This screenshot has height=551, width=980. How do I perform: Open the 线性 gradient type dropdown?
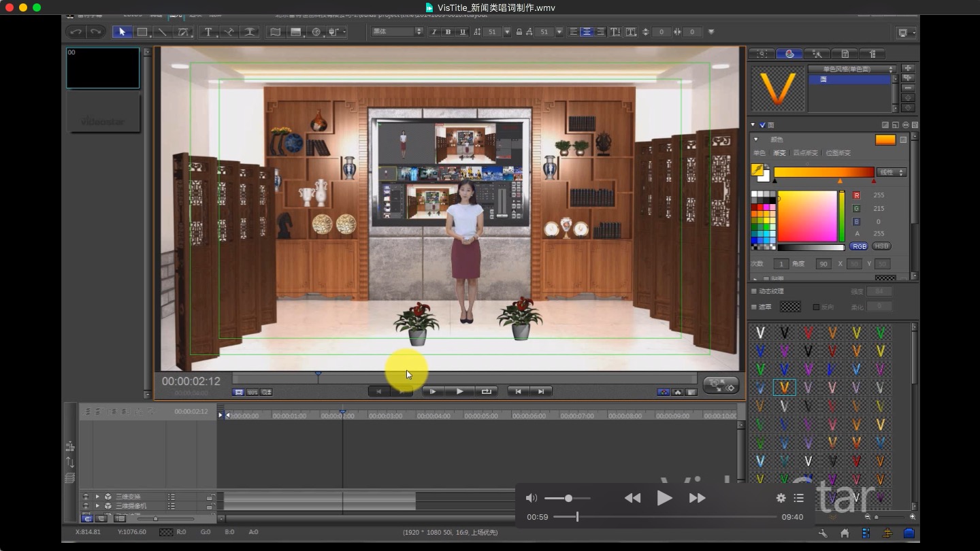(892, 172)
